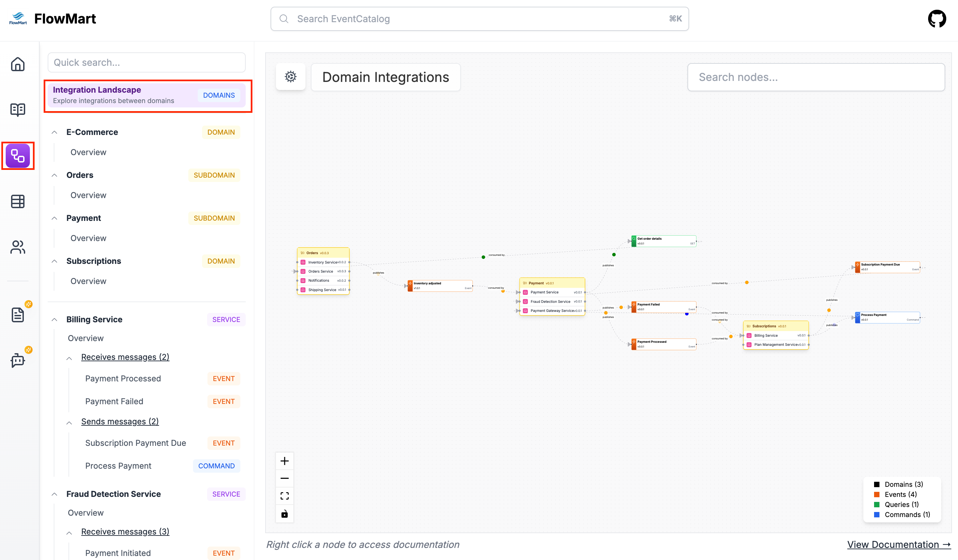Click the blue Commands legend swatch
This screenshot has width=958, height=560.
point(877,514)
